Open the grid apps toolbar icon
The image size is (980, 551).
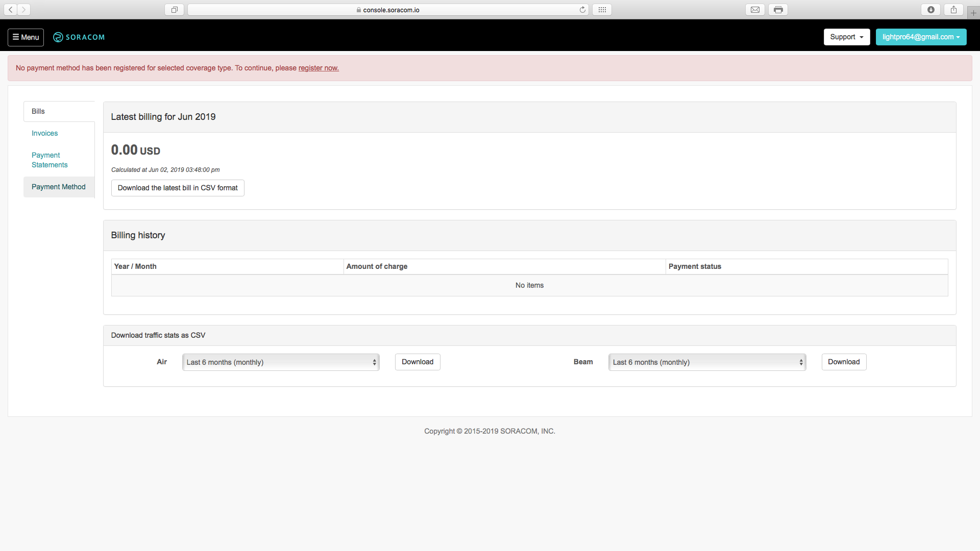click(602, 10)
